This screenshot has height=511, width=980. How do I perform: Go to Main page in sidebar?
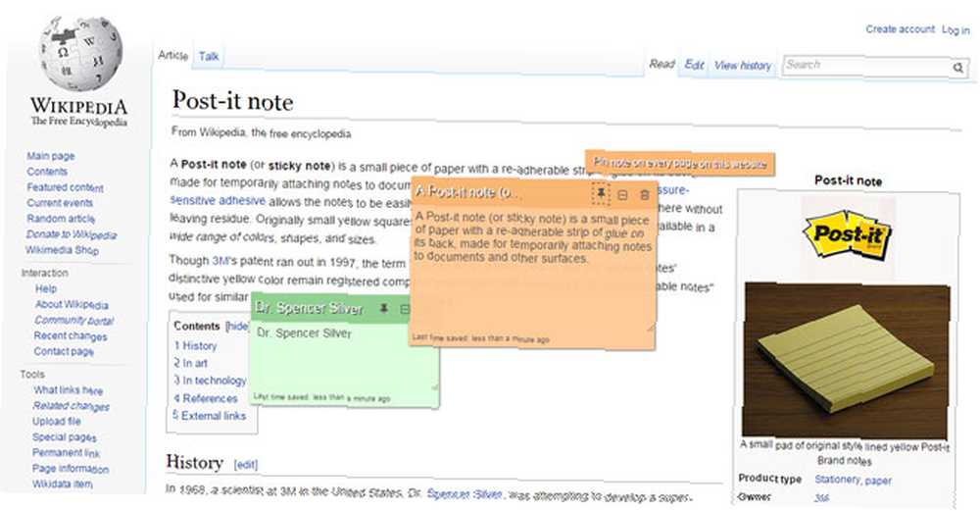tap(51, 156)
